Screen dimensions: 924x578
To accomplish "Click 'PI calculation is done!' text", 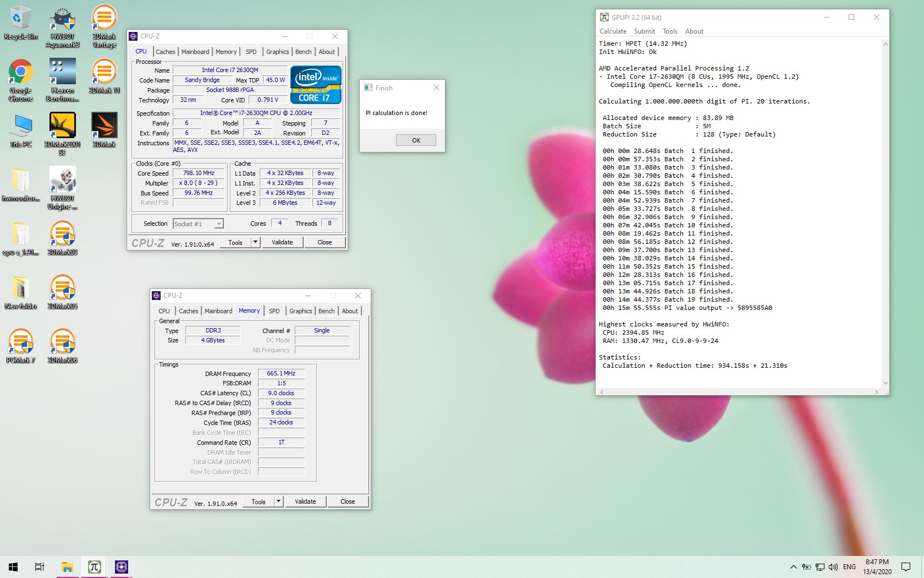I will (396, 113).
